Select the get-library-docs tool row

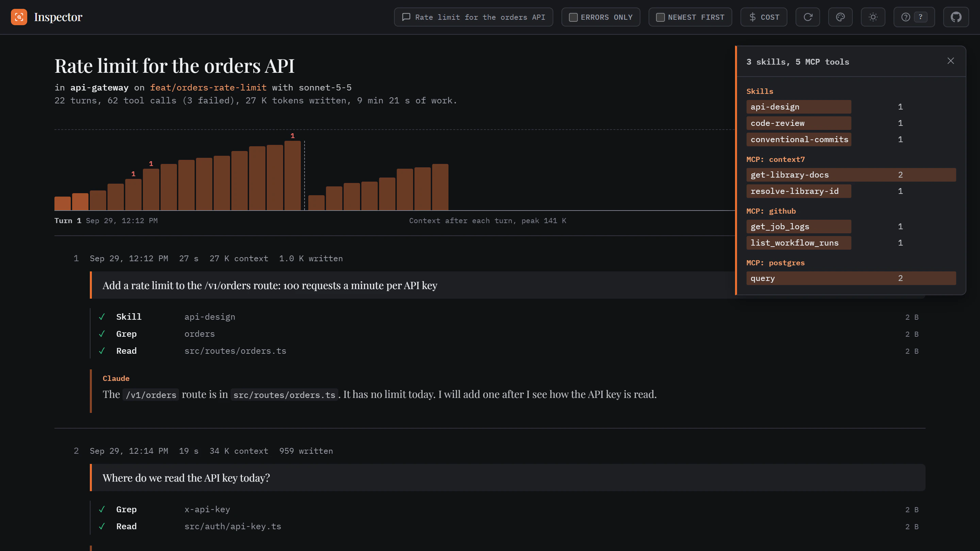pyautogui.click(x=851, y=175)
